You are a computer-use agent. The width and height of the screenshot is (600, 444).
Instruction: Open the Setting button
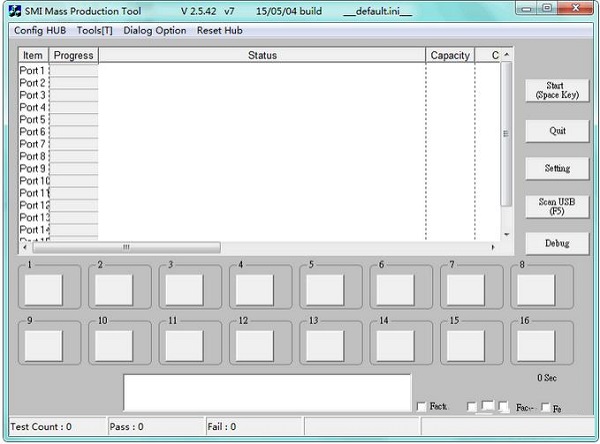point(557,168)
